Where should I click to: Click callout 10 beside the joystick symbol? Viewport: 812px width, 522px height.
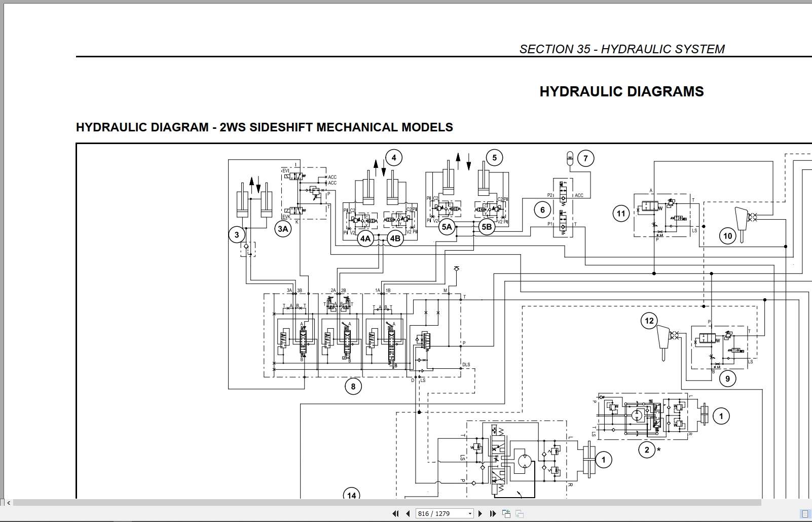click(728, 236)
